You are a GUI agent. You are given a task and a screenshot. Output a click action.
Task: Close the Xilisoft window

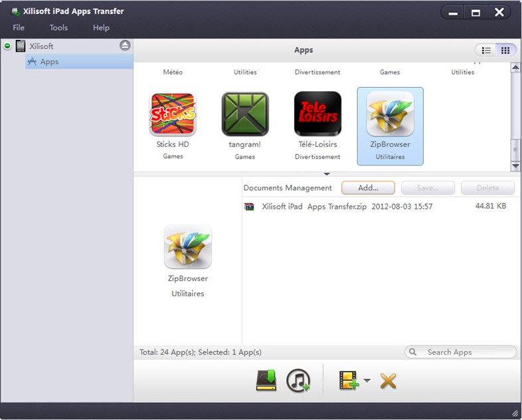(499, 13)
